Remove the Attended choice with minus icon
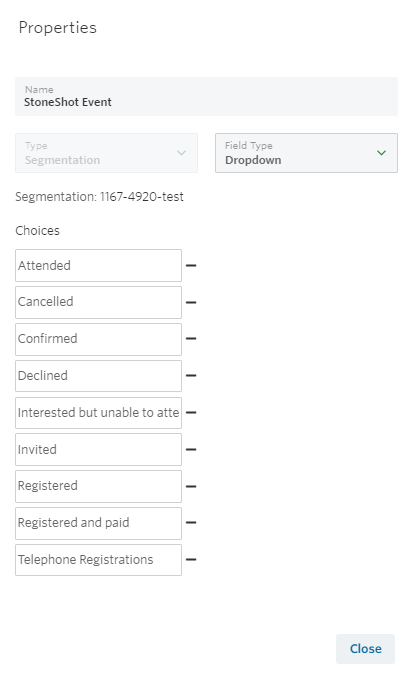The width and height of the screenshot is (412, 680). [x=191, y=265]
